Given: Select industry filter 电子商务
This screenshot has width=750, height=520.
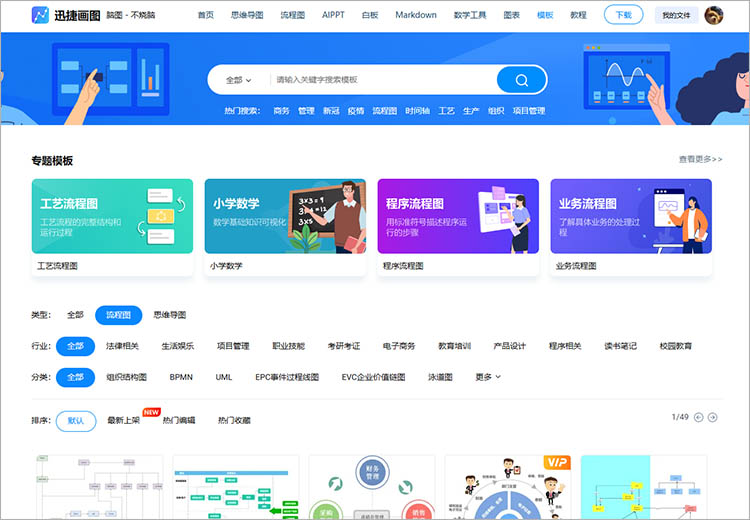Looking at the screenshot, I should (399, 346).
